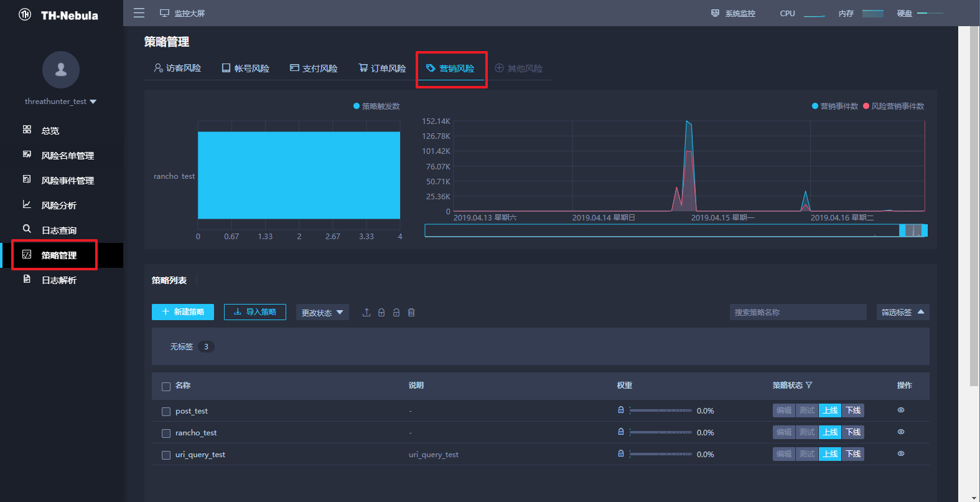Switch to the 支付风险 tab

tap(314, 68)
